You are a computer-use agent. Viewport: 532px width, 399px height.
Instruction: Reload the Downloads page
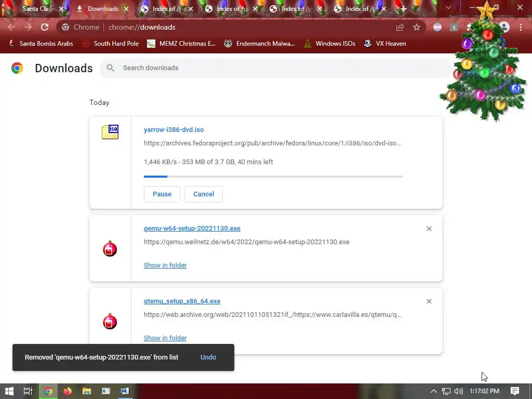(45, 27)
